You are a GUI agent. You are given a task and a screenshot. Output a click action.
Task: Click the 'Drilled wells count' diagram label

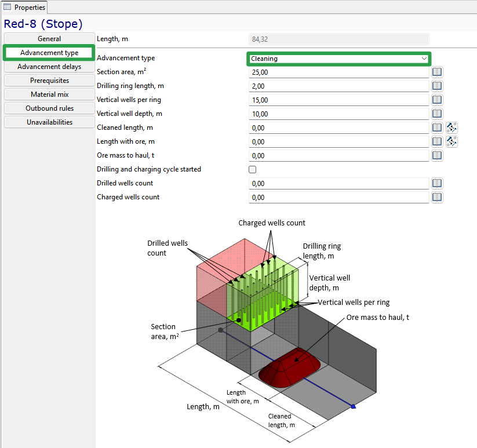tap(168, 248)
